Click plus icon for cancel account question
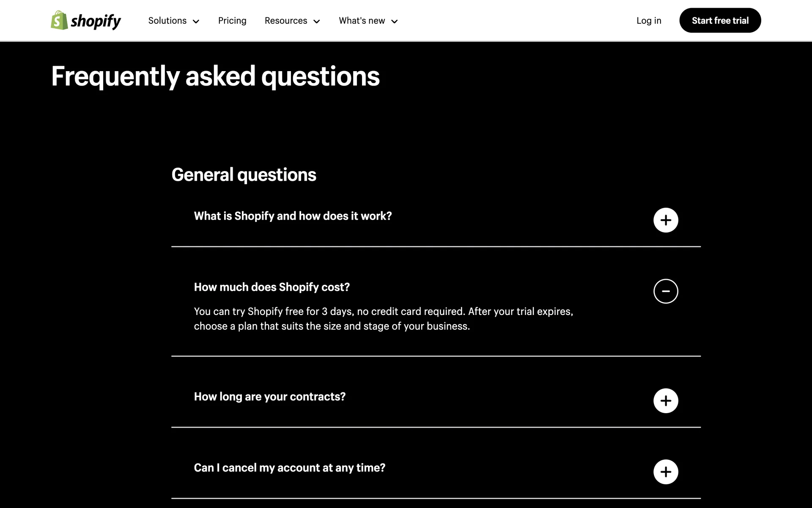 (666, 472)
